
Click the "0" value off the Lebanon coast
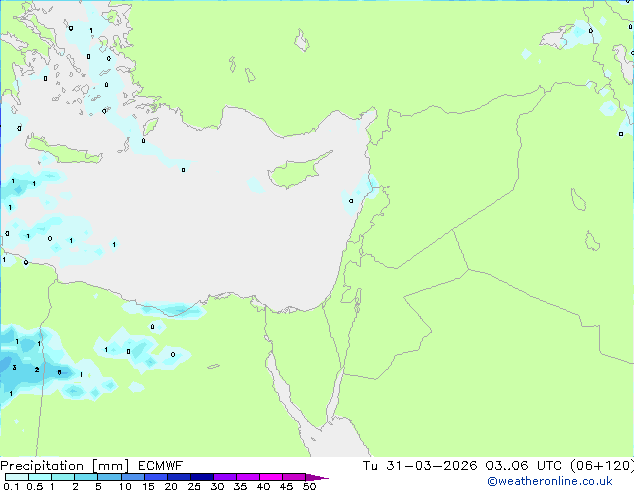(x=351, y=201)
